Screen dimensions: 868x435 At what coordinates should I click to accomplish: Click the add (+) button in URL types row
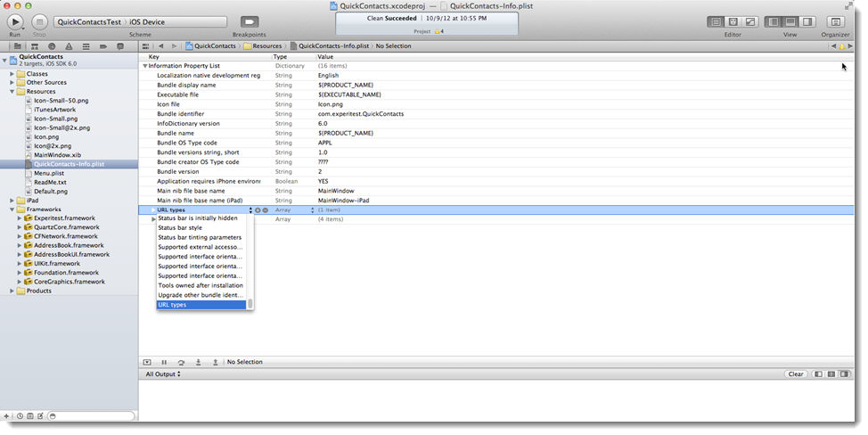pyautogui.click(x=258, y=209)
